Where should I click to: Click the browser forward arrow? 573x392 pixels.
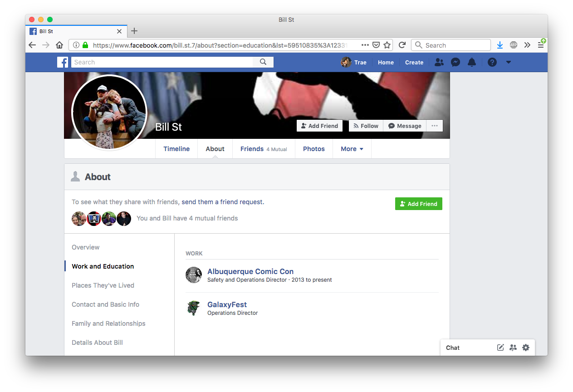pos(46,45)
